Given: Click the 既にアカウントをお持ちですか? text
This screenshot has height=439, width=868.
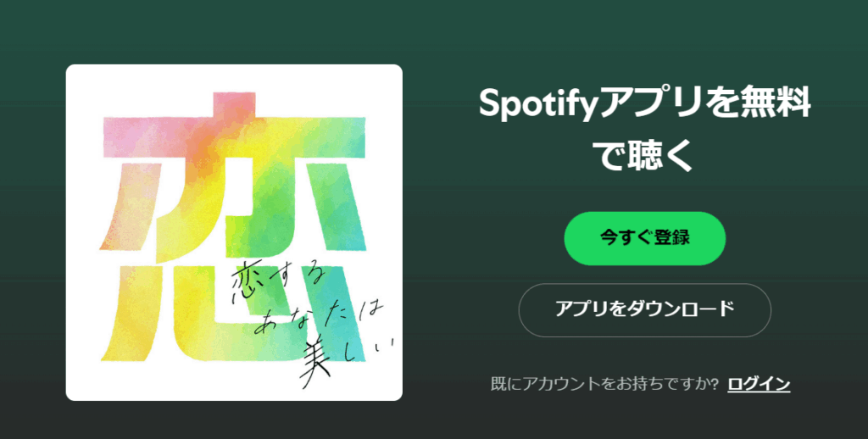Looking at the screenshot, I should pyautogui.click(x=604, y=384).
